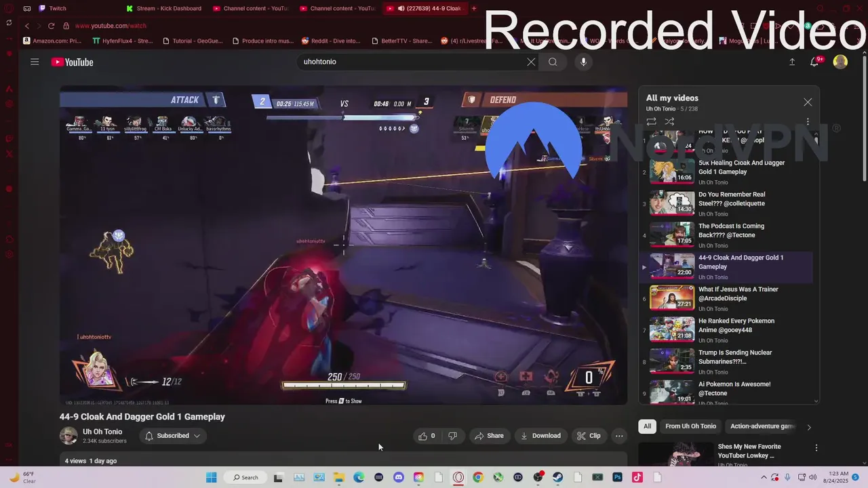The image size is (868, 488).
Task: Open the Uh Oh Tonio channel avatar
Action: pyautogui.click(x=68, y=436)
